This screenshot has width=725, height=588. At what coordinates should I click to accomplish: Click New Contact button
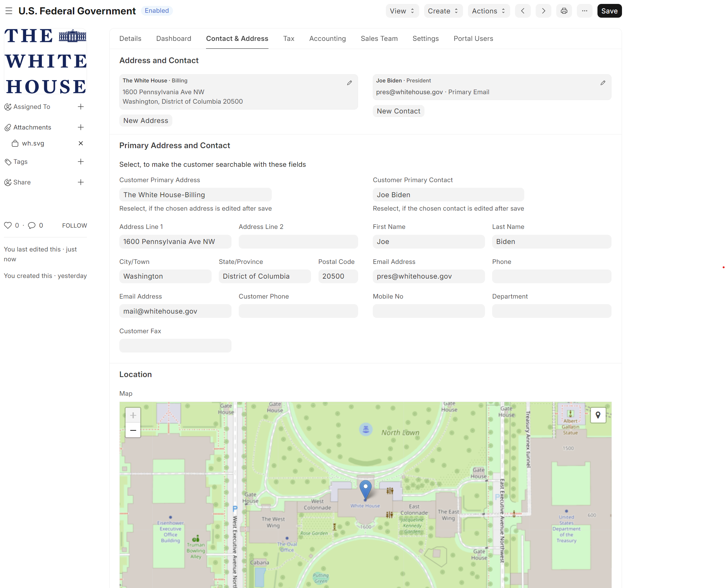[398, 111]
